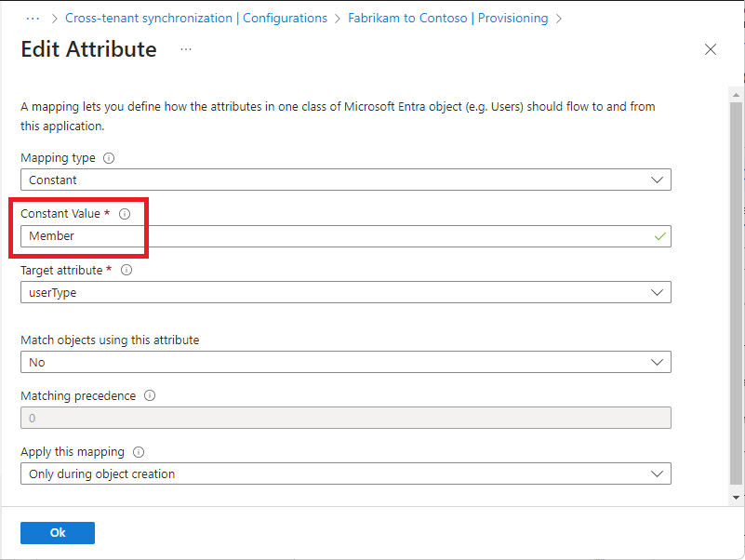Click the Apply this mapping info icon
Screen dimensions: 745x560
point(139,452)
